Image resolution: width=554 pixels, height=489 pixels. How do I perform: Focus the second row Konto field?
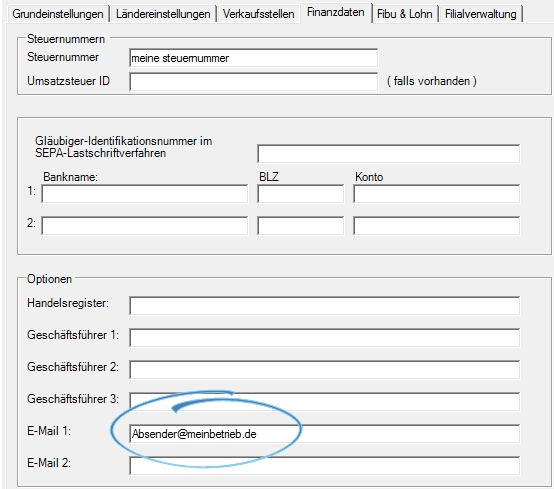436,225
